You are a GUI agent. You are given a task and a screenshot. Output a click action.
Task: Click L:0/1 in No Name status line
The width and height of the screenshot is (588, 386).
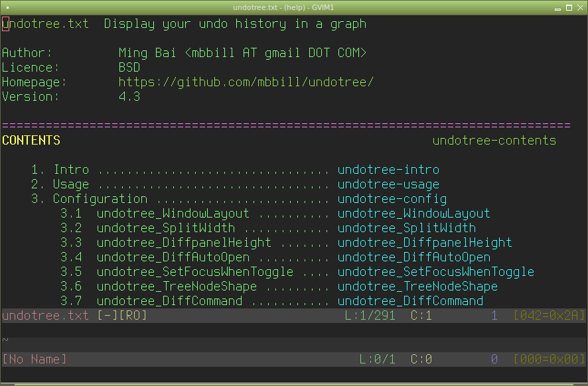(377, 359)
